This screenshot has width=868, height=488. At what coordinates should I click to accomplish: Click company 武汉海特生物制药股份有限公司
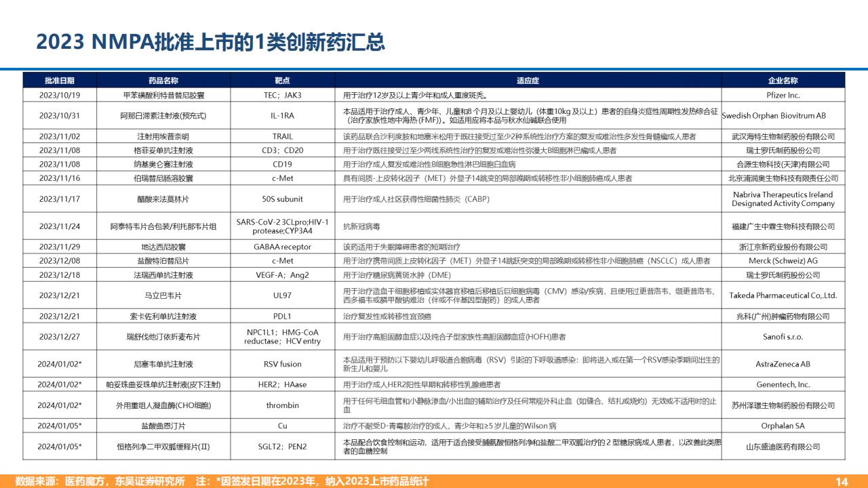(783, 136)
